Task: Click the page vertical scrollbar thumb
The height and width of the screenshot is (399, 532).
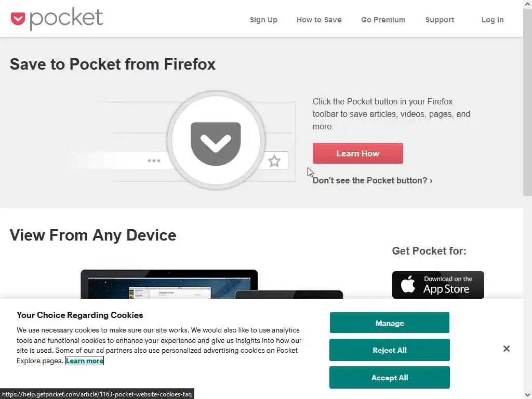Action: pos(527,104)
